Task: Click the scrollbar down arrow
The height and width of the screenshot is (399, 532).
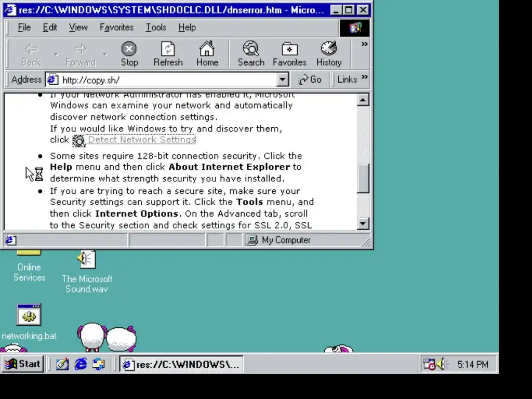Action: click(x=363, y=223)
